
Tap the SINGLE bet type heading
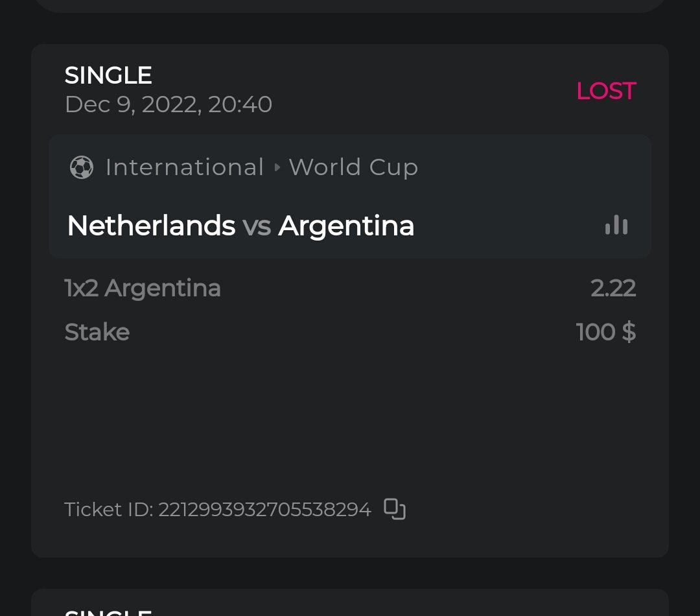[108, 75]
